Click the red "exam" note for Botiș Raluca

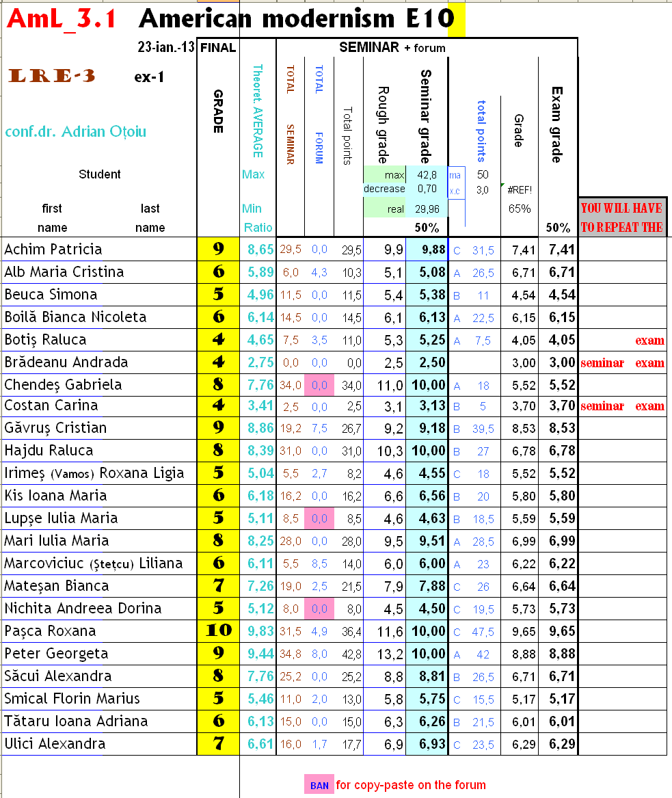[x=649, y=341]
